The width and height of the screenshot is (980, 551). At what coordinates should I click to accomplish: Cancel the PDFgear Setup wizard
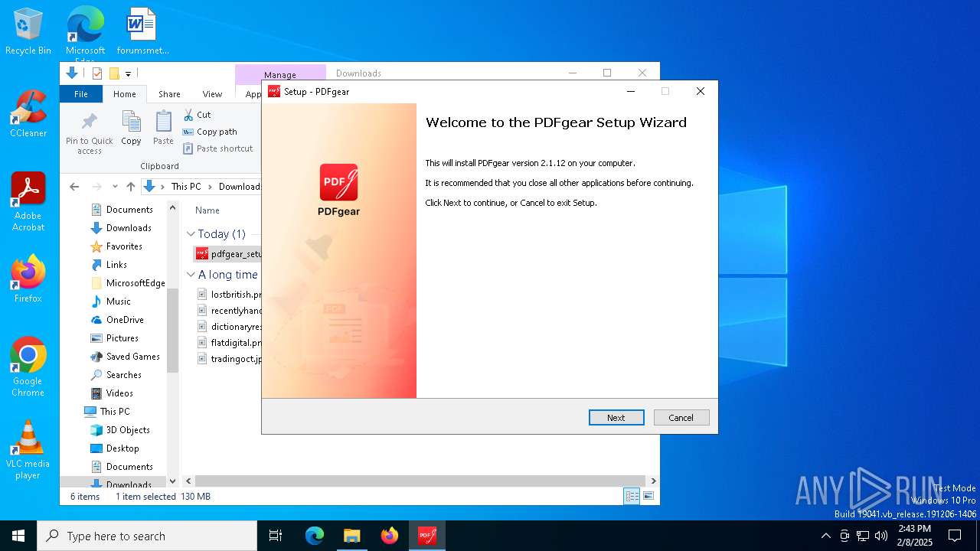pos(681,418)
